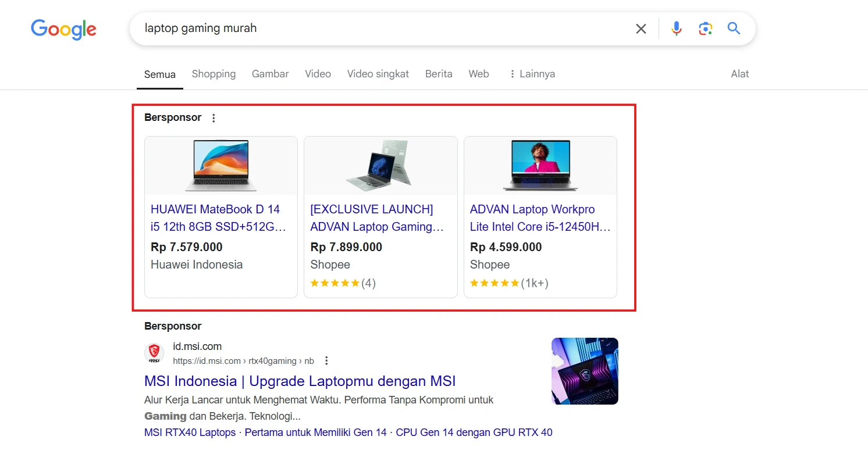Switch to the Shopping tab

point(214,74)
